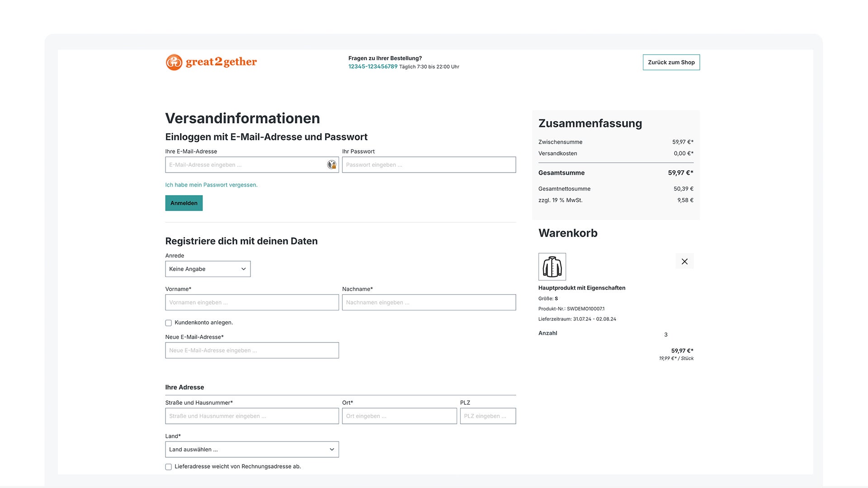
Task: Click the Anmelden button
Action: click(x=184, y=203)
